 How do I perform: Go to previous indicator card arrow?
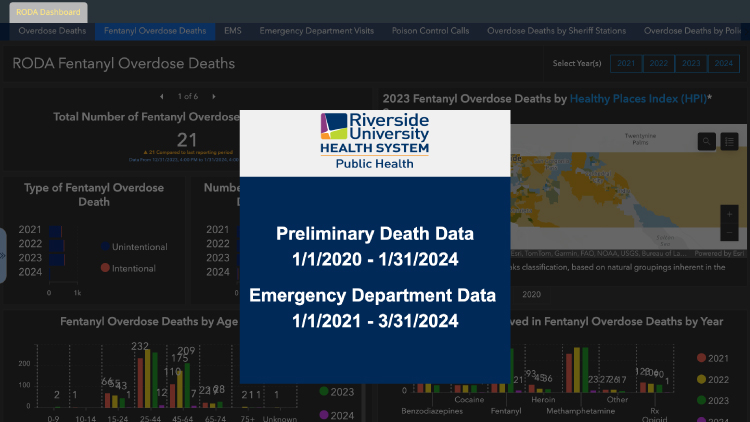[162, 97]
